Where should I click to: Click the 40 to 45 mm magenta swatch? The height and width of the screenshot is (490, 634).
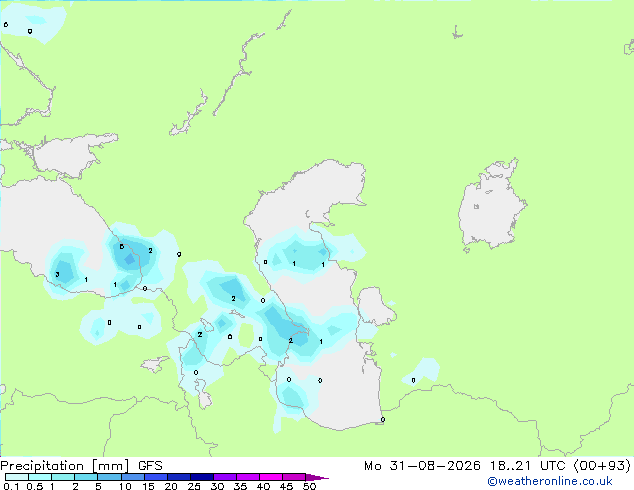click(x=271, y=477)
